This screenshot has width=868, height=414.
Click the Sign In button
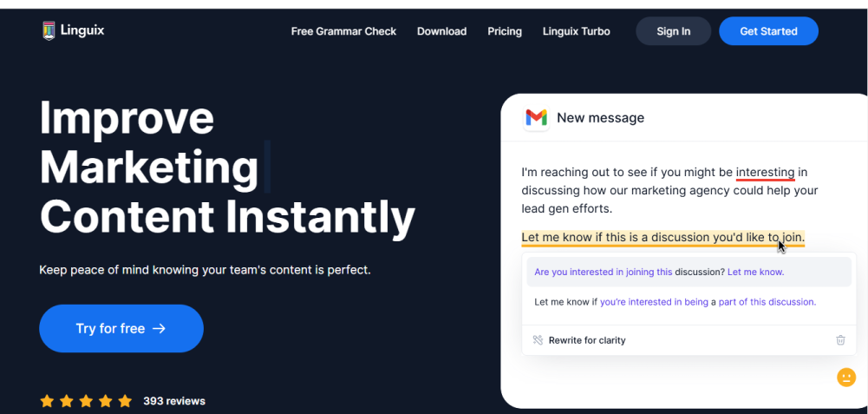click(673, 31)
